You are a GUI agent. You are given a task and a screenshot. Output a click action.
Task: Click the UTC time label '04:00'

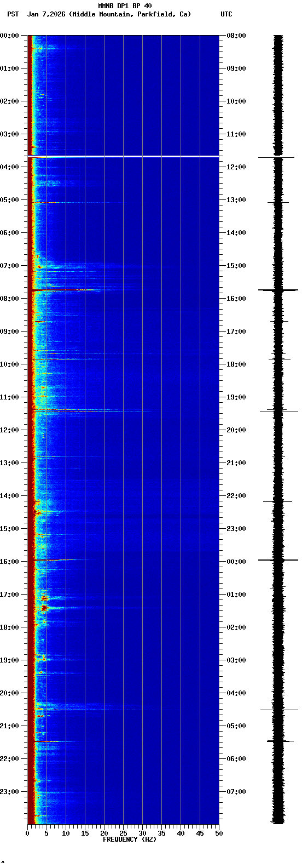click(236, 693)
